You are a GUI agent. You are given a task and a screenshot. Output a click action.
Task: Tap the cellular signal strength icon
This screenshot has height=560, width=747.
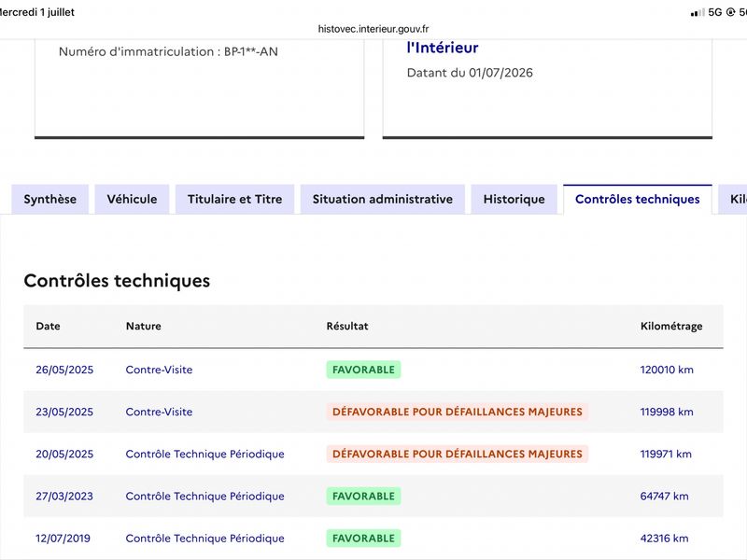[x=698, y=13]
